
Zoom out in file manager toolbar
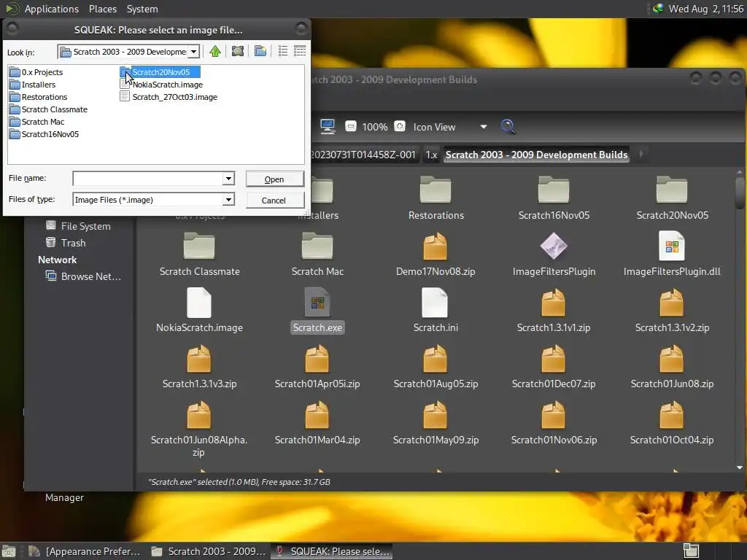click(x=351, y=127)
